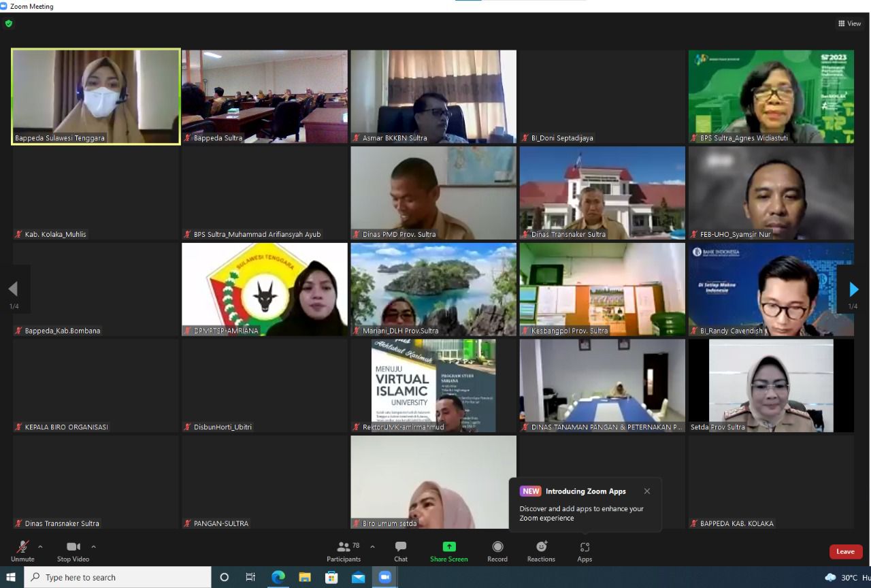This screenshot has height=588, width=871.
Task: Expand video options arrow beside Stop Video
Action: 93,546
